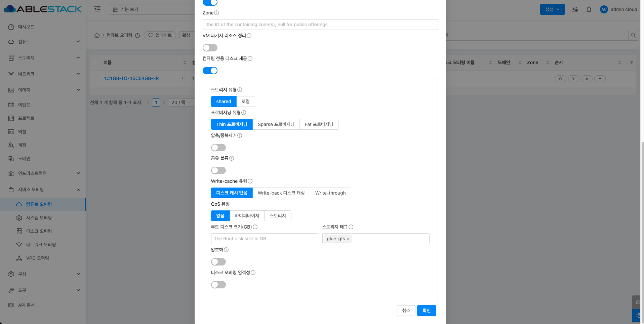This screenshot has height=324, width=644.
Task: Open the 1C1GB-TO-16C64GB-FR offering link
Action: click(131, 79)
